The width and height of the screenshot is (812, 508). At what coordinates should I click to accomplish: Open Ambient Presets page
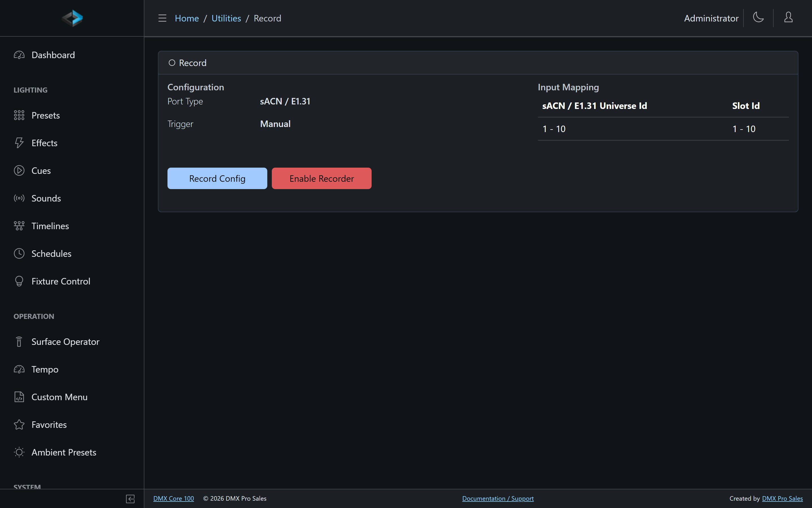coord(72,452)
